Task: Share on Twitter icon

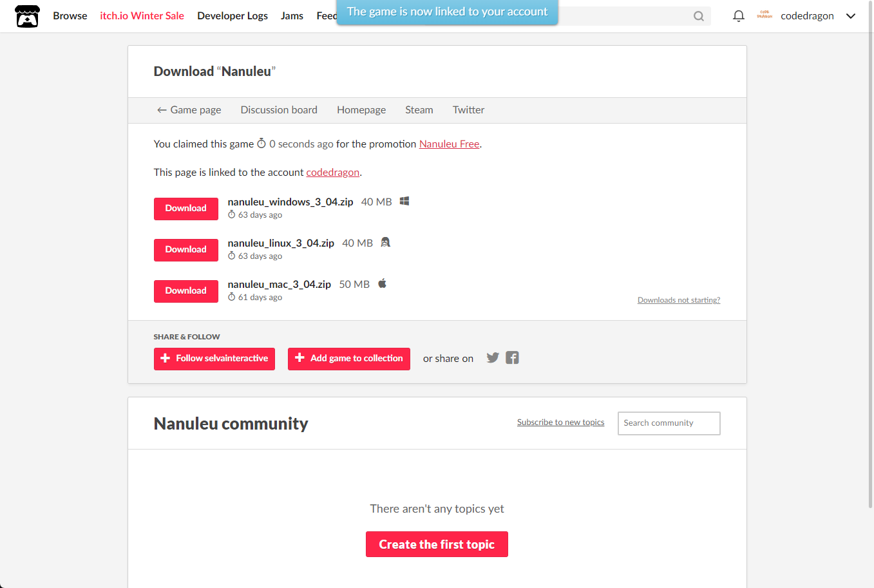Action: coord(493,357)
